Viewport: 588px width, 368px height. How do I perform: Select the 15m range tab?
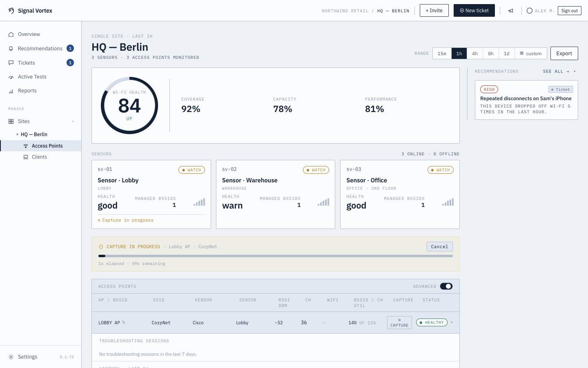pos(442,54)
